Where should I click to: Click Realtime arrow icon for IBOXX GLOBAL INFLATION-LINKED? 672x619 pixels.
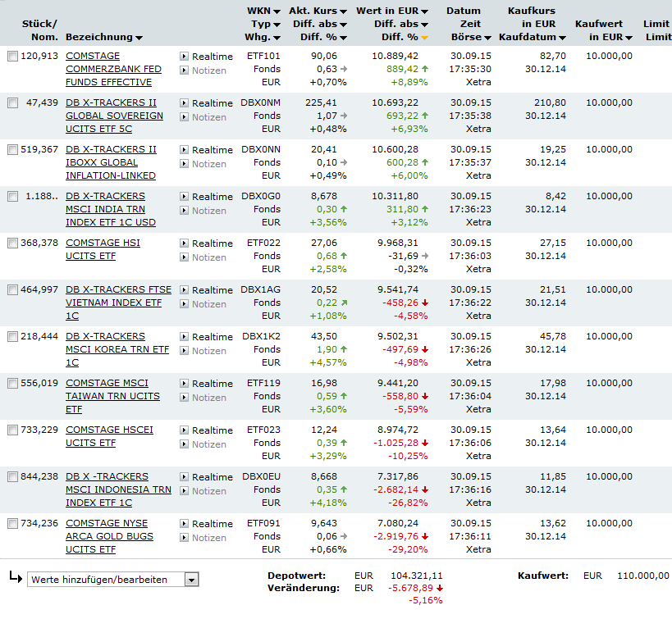pyautogui.click(x=184, y=149)
